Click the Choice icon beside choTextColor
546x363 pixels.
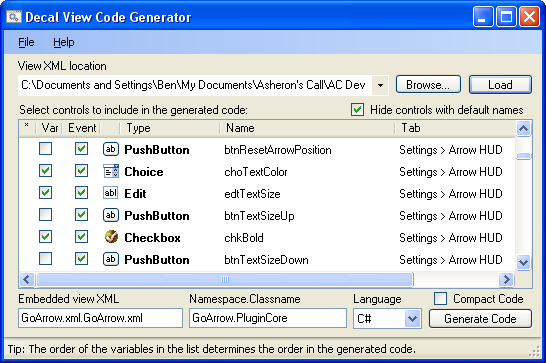111,171
